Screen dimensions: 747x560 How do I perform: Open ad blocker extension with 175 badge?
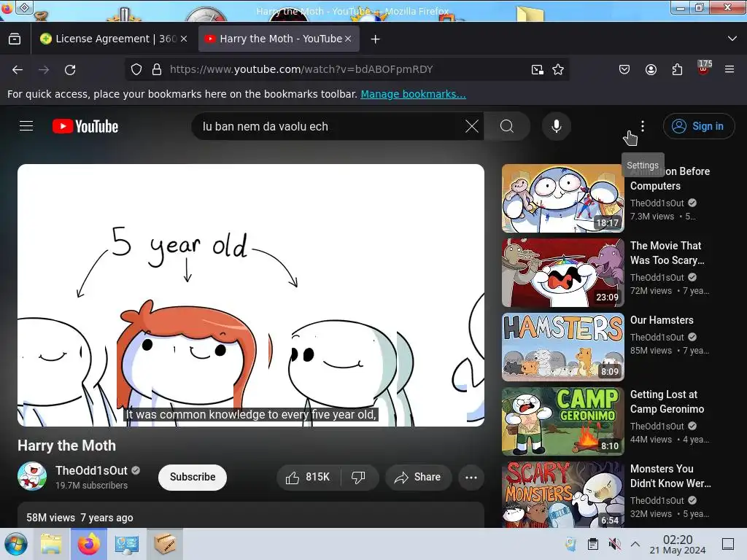pos(704,68)
